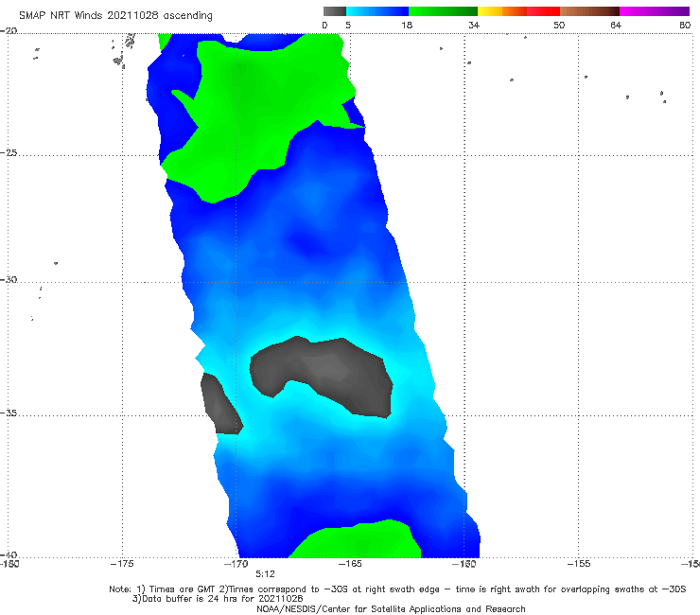Click the longitude label "-155"
The image size is (700, 615).
click(579, 564)
